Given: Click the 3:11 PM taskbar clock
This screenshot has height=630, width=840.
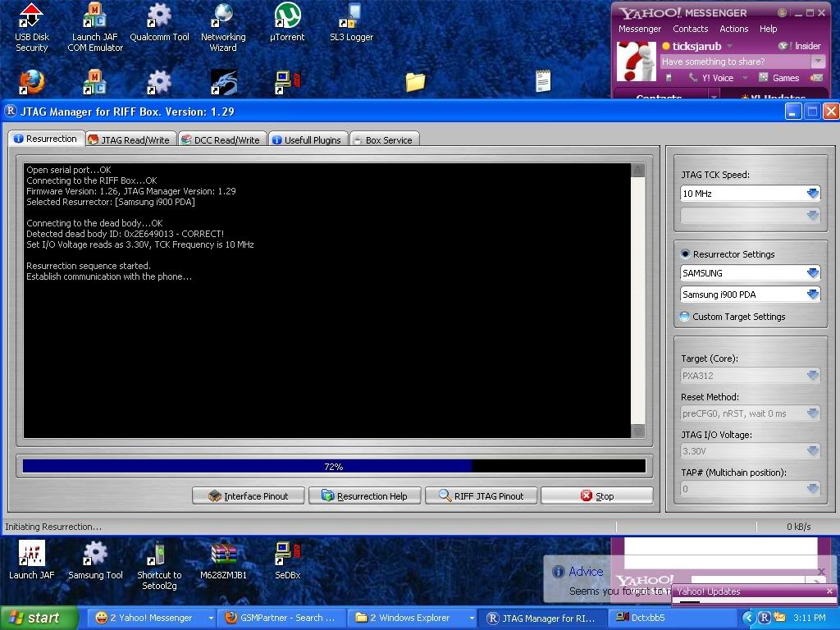Looking at the screenshot, I should [x=810, y=618].
